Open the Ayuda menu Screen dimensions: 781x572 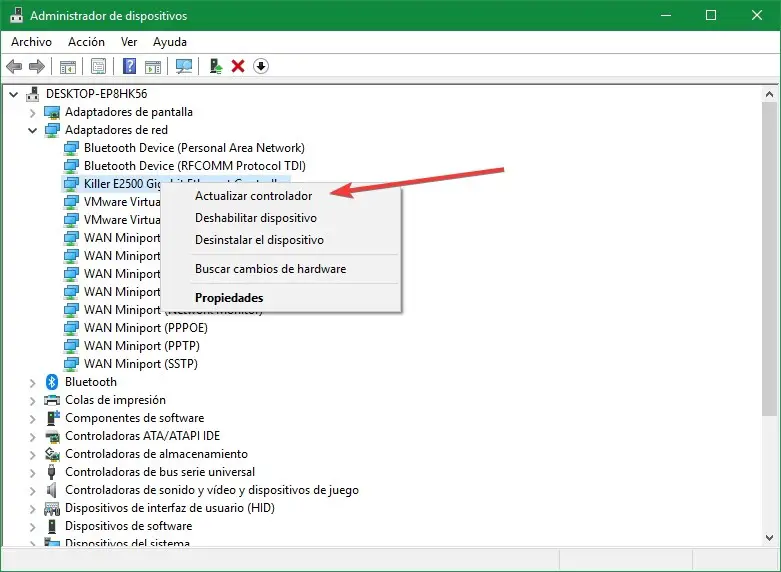click(170, 42)
